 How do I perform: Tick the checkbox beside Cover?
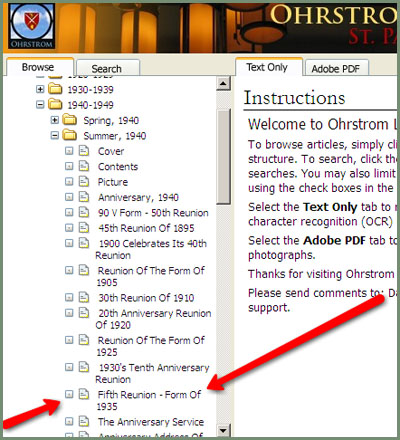pyautogui.click(x=69, y=151)
